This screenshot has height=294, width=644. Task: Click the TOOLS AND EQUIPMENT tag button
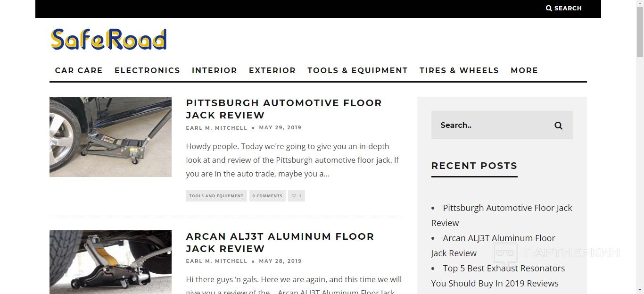[x=216, y=196]
